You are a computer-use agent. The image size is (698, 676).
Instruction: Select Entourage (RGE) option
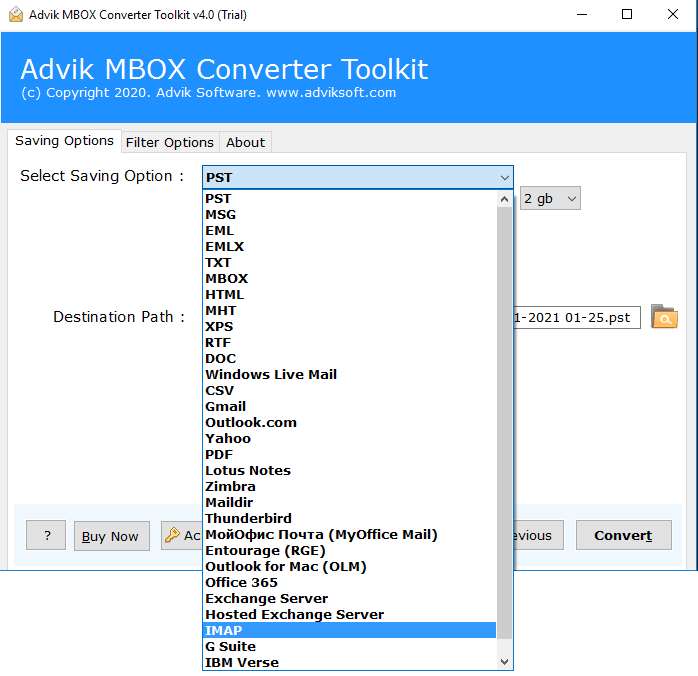click(x=349, y=551)
